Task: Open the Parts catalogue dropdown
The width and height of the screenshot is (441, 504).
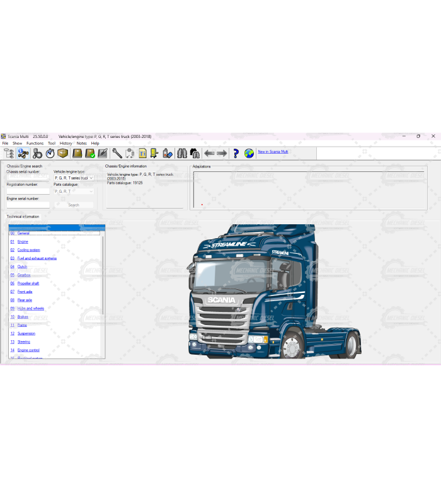Action: [x=74, y=191]
